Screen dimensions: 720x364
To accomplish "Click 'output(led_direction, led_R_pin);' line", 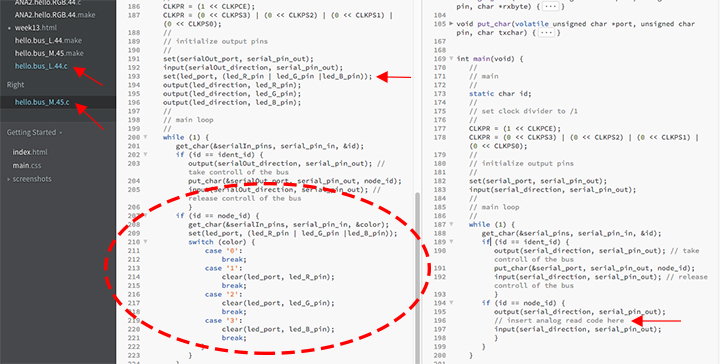I will tap(232, 85).
